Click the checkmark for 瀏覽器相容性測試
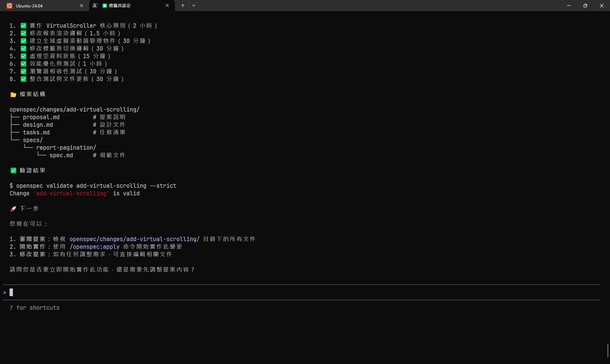 [23, 71]
